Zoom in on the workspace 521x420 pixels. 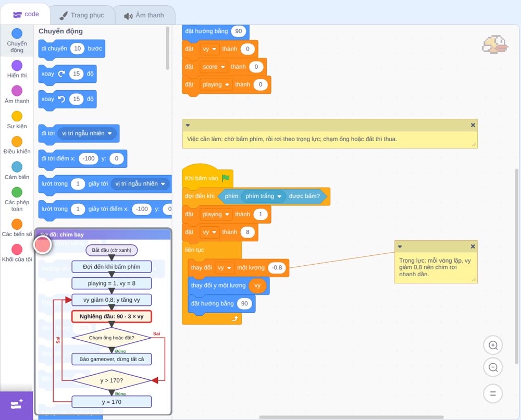point(493,345)
